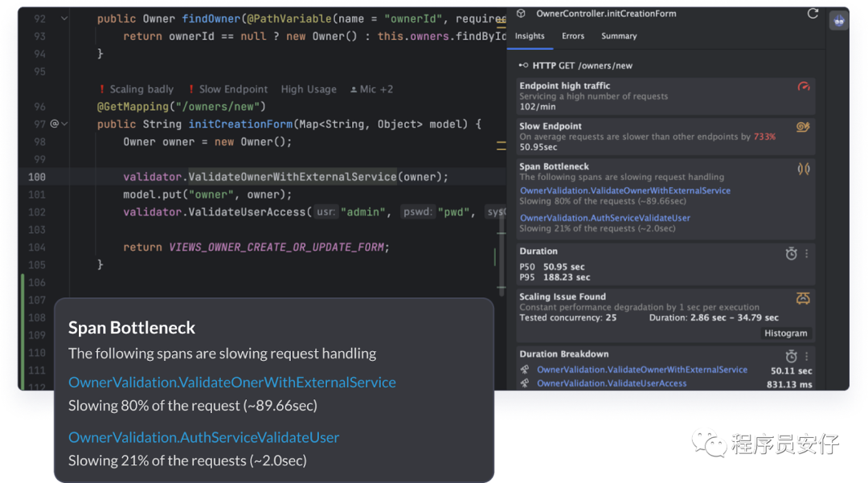Click the Slow Endpoint code lens above the method
Screen dimensions: 868x483
pyautogui.click(x=228, y=89)
